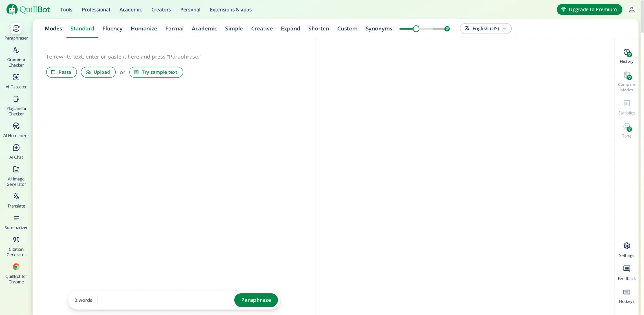Switch to Fluency mode

click(112, 29)
